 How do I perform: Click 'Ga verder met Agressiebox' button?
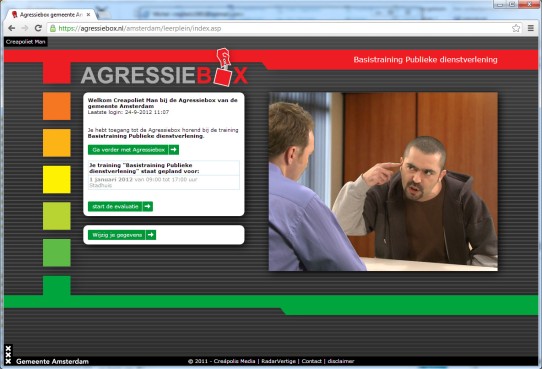click(x=133, y=150)
